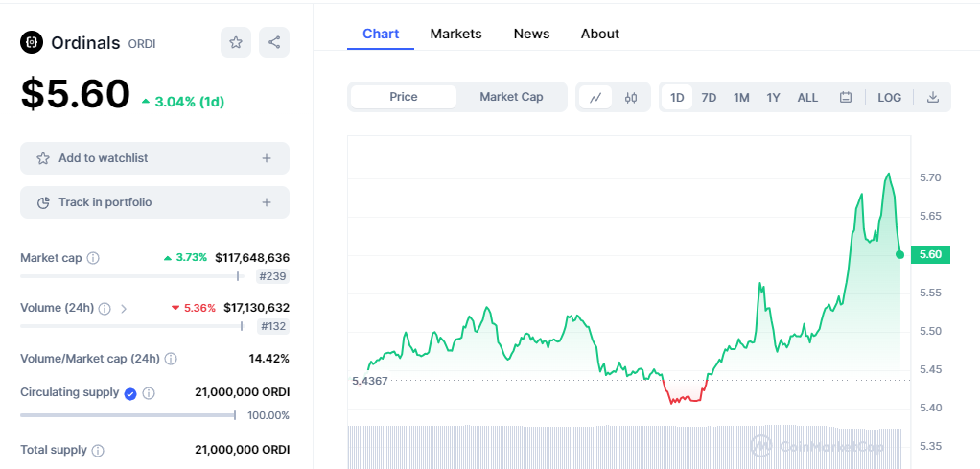Open the Markets tab
Viewport: 980px width, 469px height.
pyautogui.click(x=455, y=34)
